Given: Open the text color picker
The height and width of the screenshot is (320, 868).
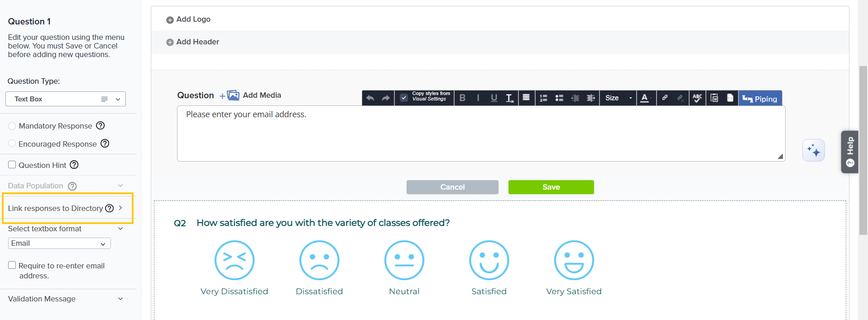Looking at the screenshot, I should click(x=645, y=98).
